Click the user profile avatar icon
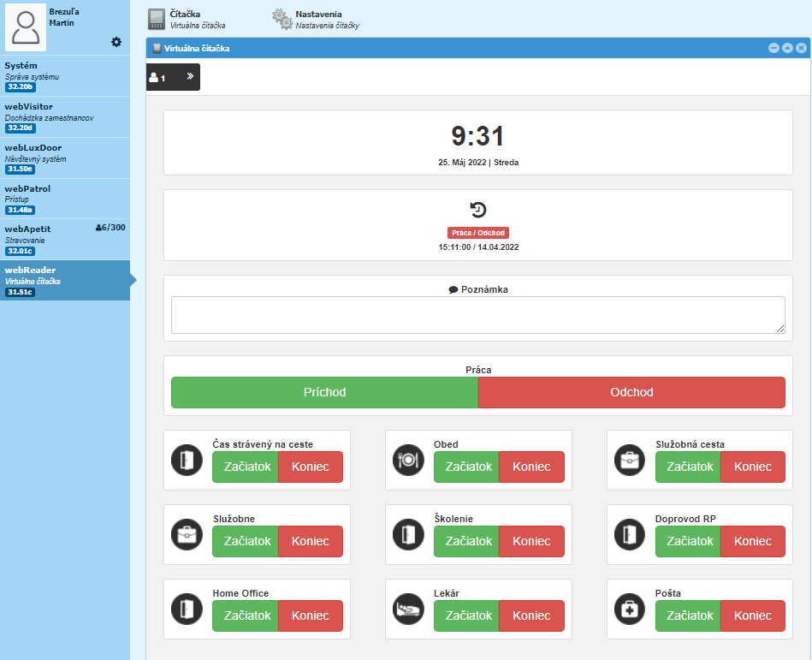 pyautogui.click(x=26, y=27)
